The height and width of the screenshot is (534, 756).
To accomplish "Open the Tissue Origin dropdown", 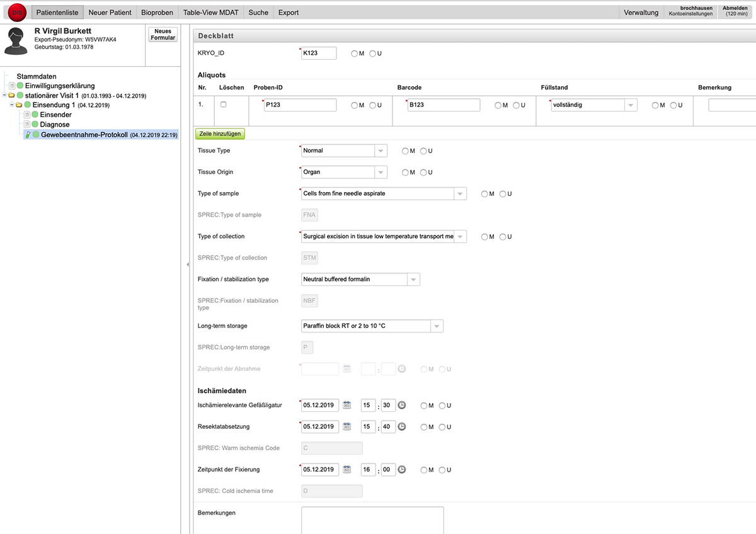I will point(381,173).
